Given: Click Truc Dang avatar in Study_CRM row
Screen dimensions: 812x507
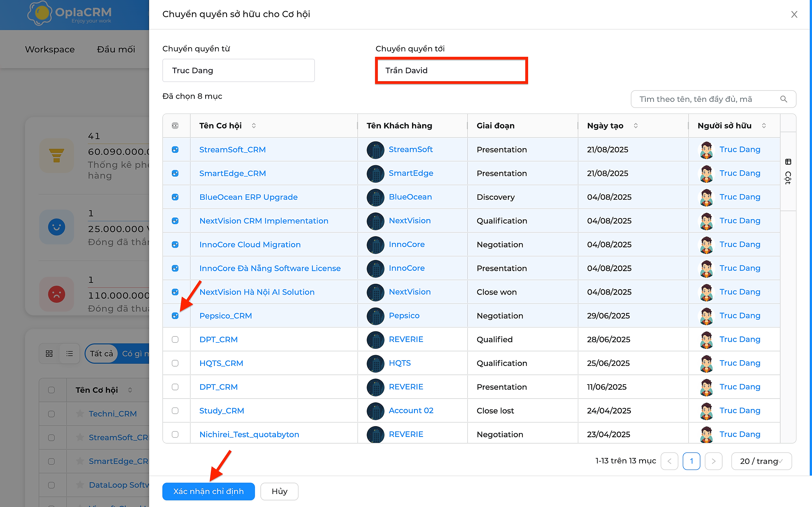Looking at the screenshot, I should click(706, 411).
